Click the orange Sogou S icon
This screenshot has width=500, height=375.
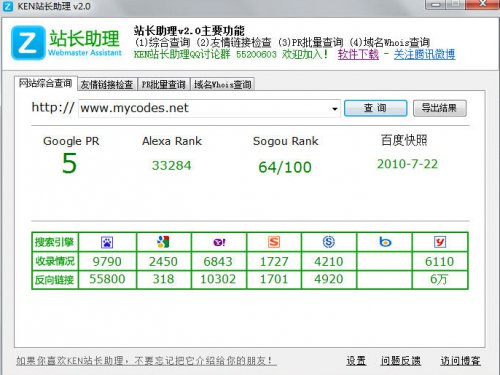pos(274,242)
